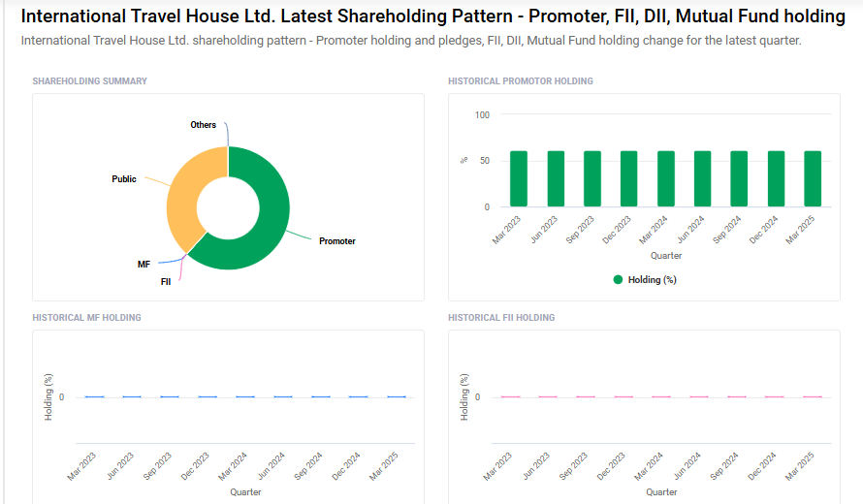Select the Public label on donut chart
The width and height of the screenshot is (863, 504).
124,178
